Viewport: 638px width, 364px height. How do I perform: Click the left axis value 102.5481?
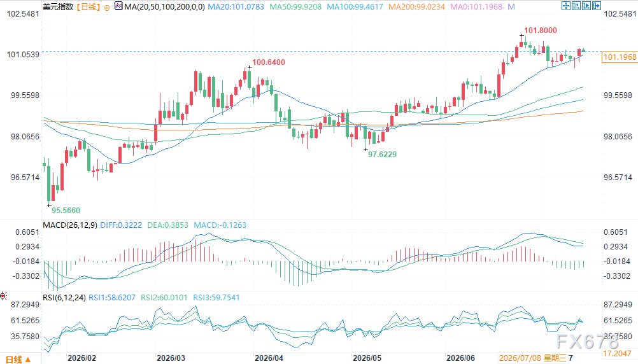click(x=23, y=14)
